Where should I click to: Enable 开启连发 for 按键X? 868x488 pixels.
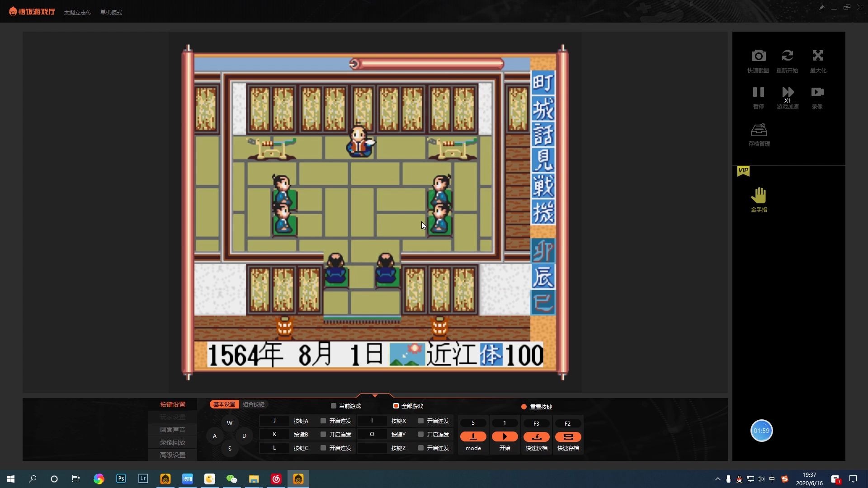(421, 421)
